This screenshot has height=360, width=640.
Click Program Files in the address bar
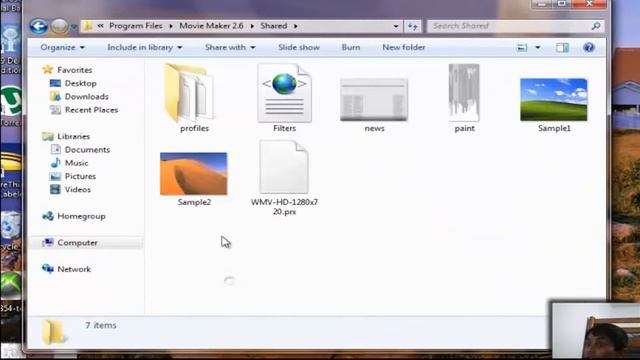coord(136,26)
